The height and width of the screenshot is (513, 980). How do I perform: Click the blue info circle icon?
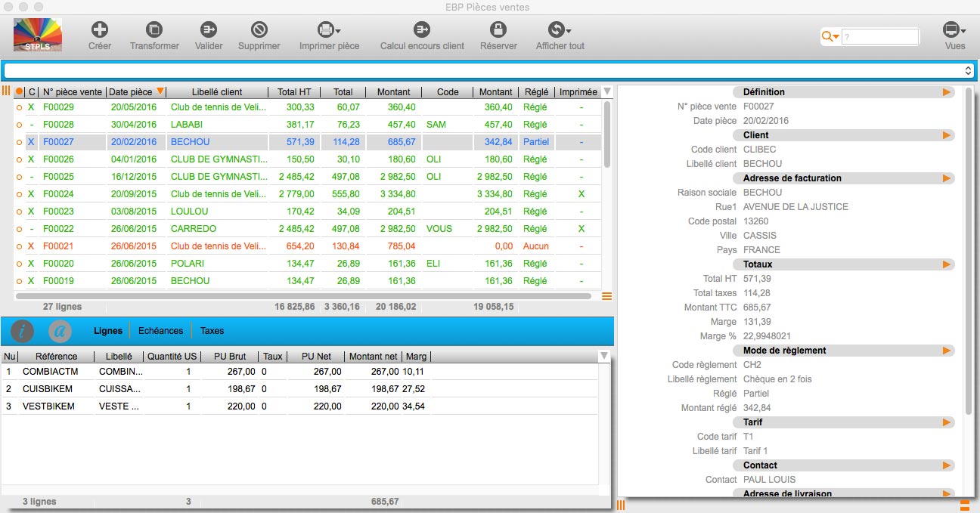(x=22, y=331)
